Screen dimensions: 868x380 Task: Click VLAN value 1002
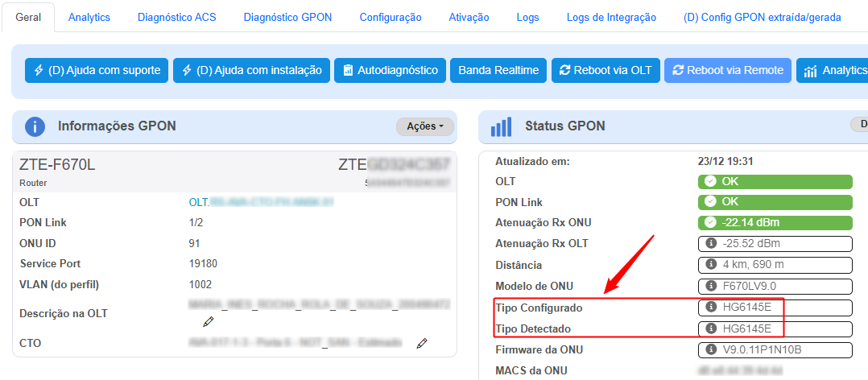[200, 285]
